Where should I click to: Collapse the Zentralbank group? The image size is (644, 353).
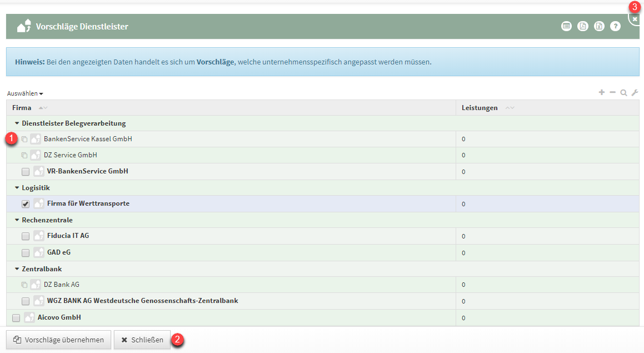17,269
